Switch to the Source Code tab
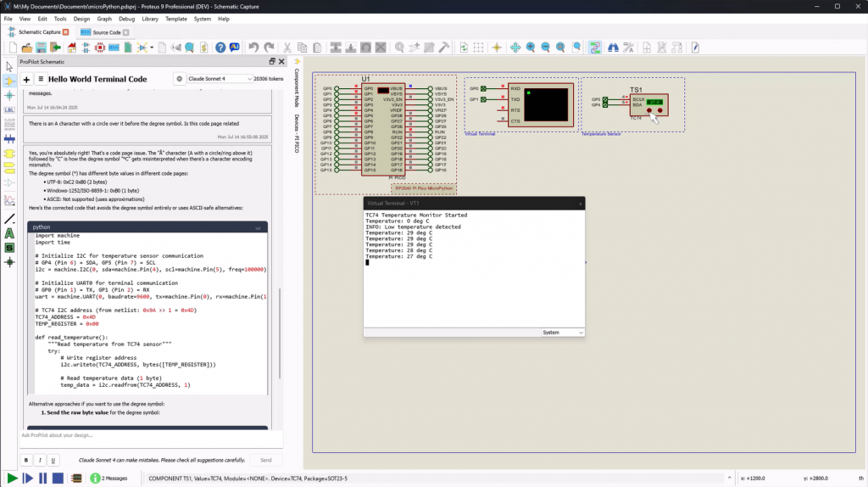Viewport: 868px width, 487px height. click(106, 32)
